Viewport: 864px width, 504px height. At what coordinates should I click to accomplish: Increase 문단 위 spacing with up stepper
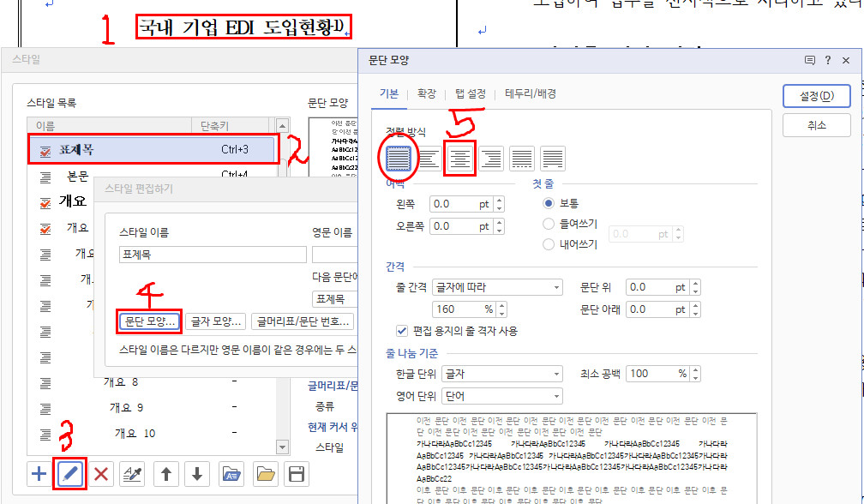pyautogui.click(x=695, y=283)
